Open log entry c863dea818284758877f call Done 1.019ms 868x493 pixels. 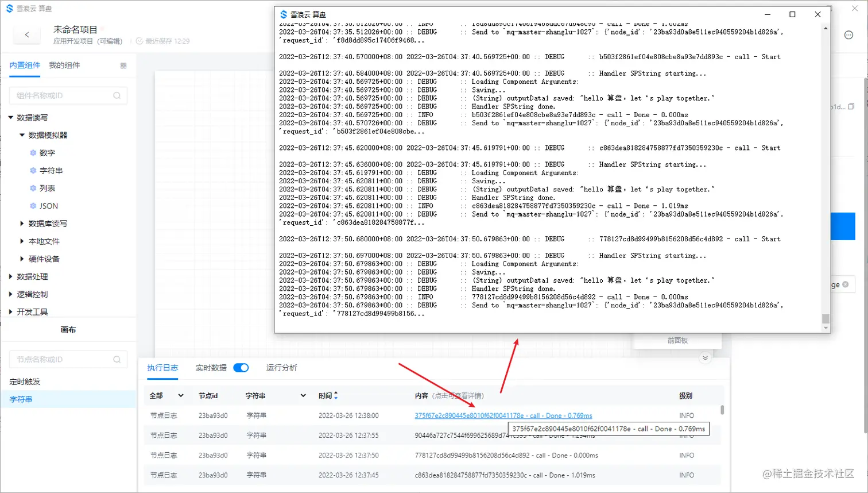[x=505, y=475]
